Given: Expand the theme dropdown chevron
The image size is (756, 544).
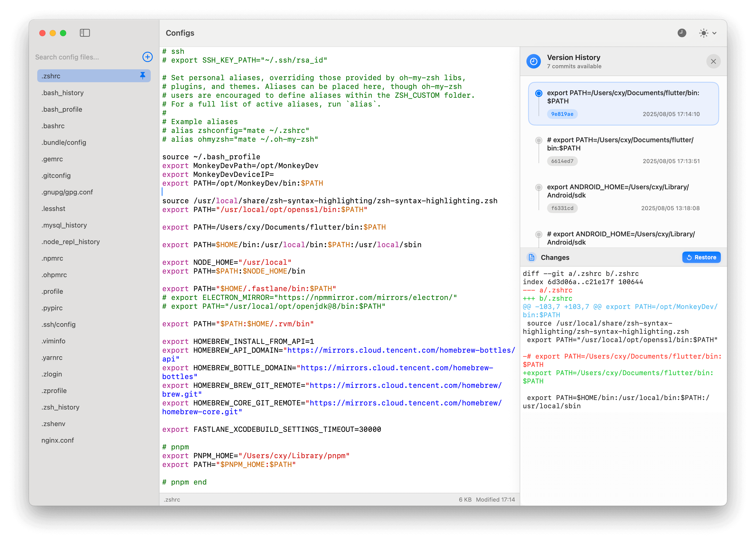Looking at the screenshot, I should pos(714,33).
